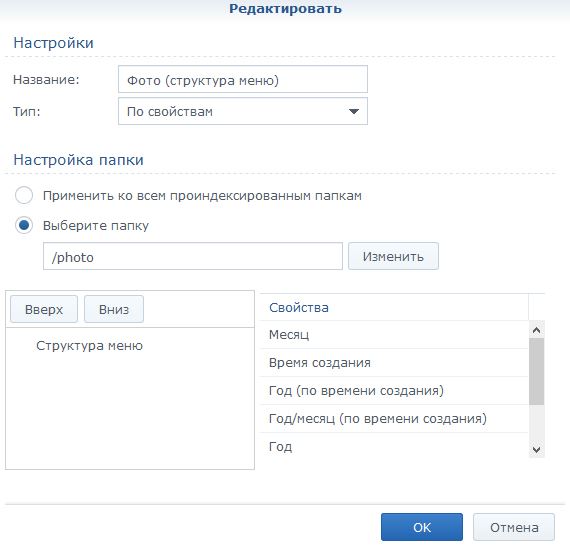
Task: Select 'Год (по времени создания)' property
Action: 394,390
